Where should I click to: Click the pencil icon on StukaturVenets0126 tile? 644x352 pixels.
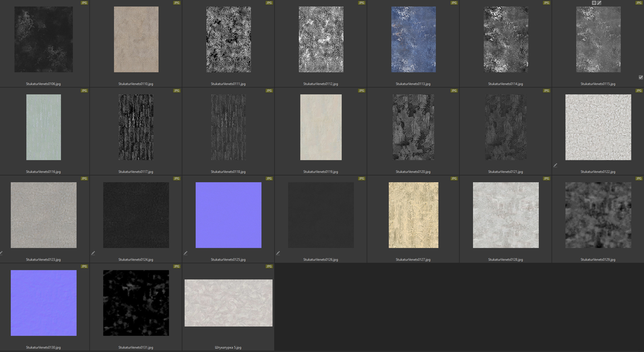click(x=278, y=253)
